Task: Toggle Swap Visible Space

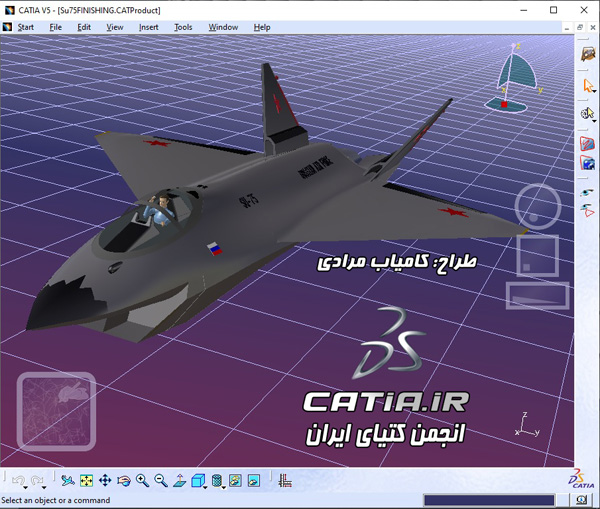Action: click(254, 480)
